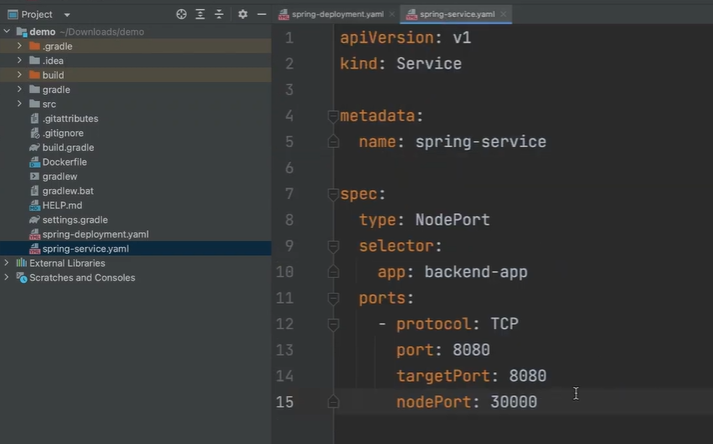713x444 pixels.
Task: Select demo project root label
Action: [42, 32]
